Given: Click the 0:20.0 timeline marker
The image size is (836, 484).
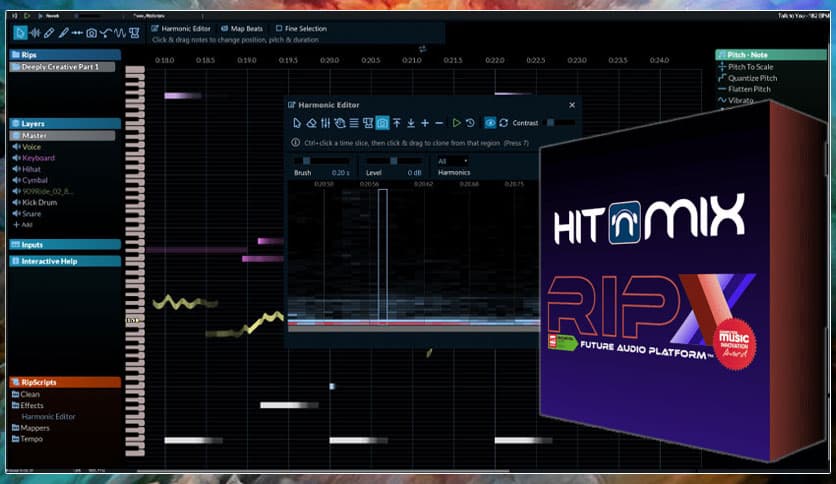Looking at the screenshot, I should click(x=329, y=60).
